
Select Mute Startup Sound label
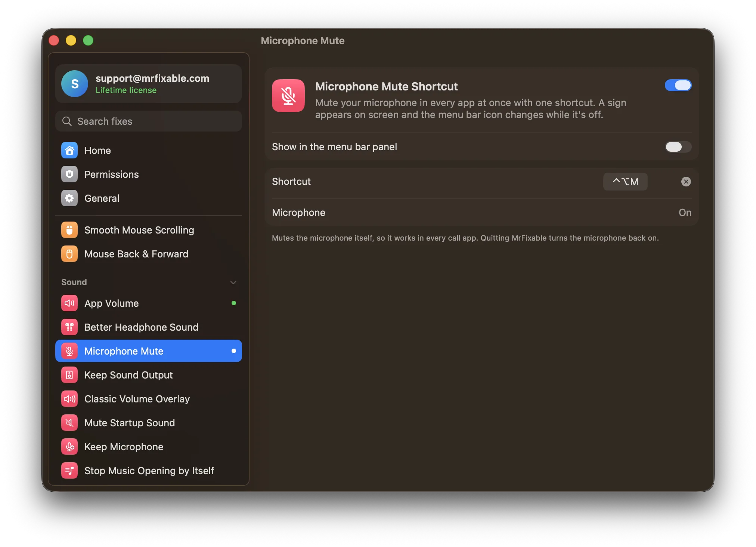pyautogui.click(x=130, y=423)
